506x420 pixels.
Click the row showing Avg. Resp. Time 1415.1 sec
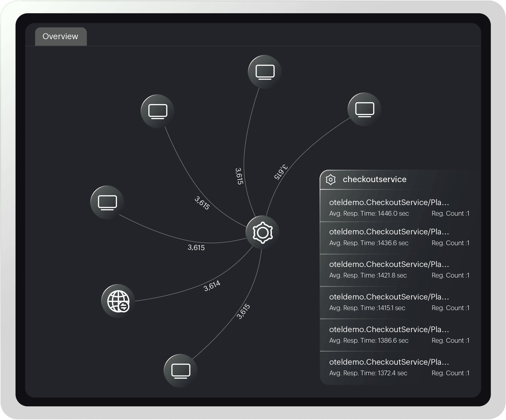367,308
